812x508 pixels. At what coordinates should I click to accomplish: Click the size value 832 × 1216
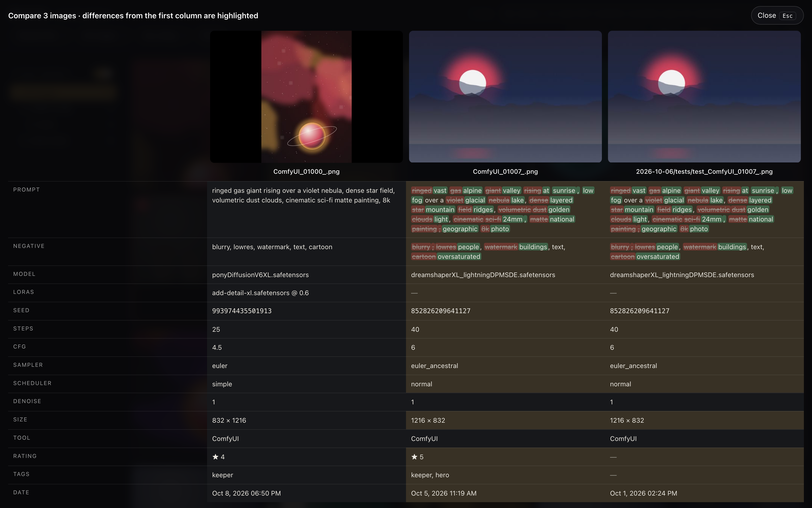click(229, 421)
